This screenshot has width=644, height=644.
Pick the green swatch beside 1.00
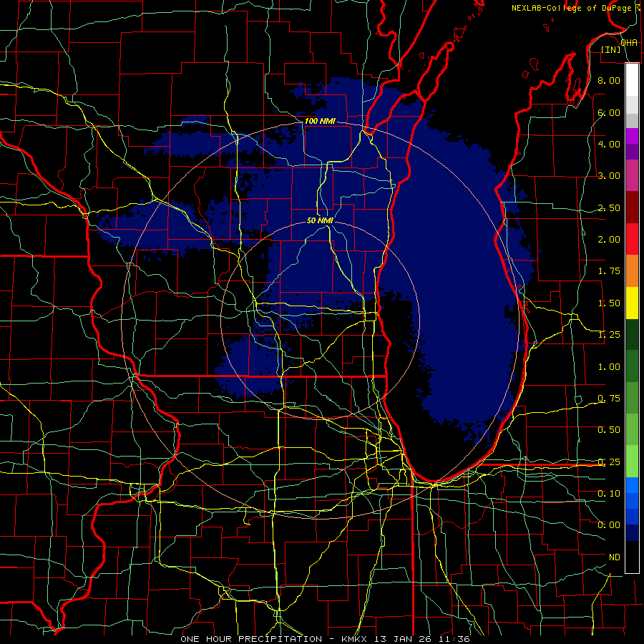click(632, 366)
